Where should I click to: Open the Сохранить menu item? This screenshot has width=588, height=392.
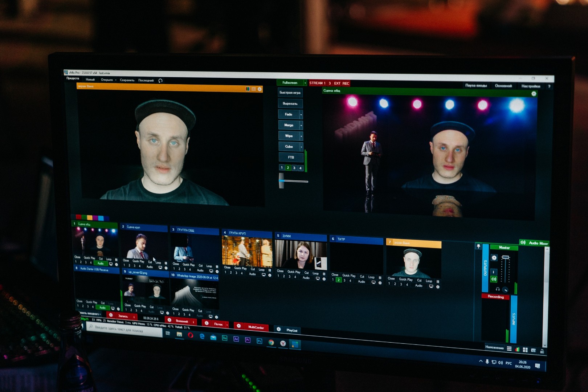(127, 80)
